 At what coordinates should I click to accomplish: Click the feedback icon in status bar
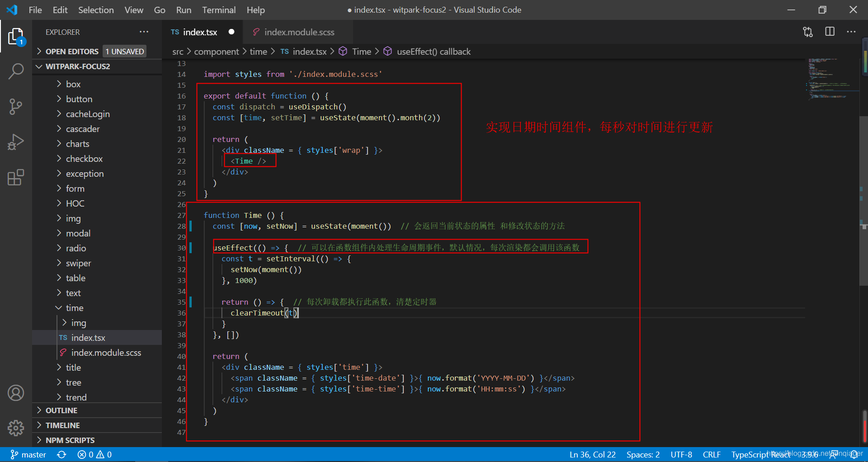(x=833, y=454)
